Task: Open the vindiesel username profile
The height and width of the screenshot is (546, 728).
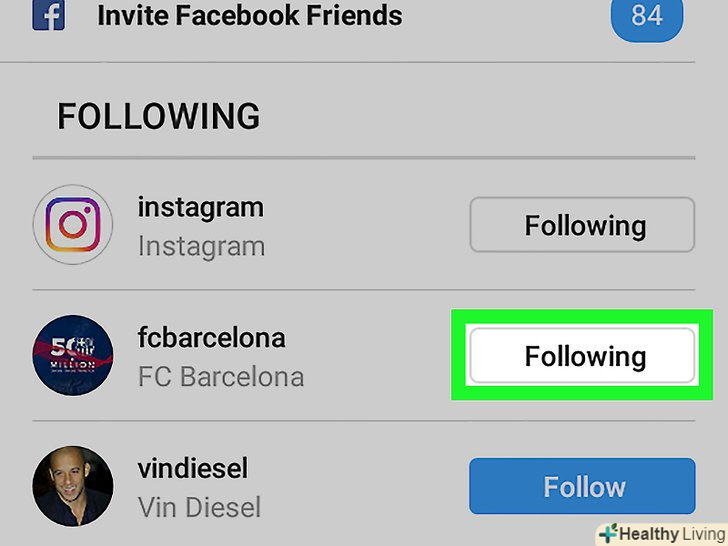Action: click(192, 469)
